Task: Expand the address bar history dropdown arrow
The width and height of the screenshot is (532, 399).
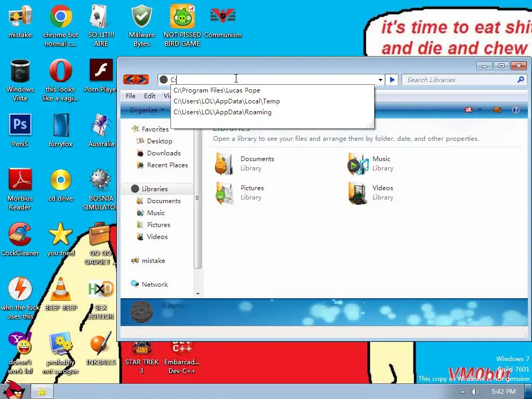Action: (x=380, y=80)
